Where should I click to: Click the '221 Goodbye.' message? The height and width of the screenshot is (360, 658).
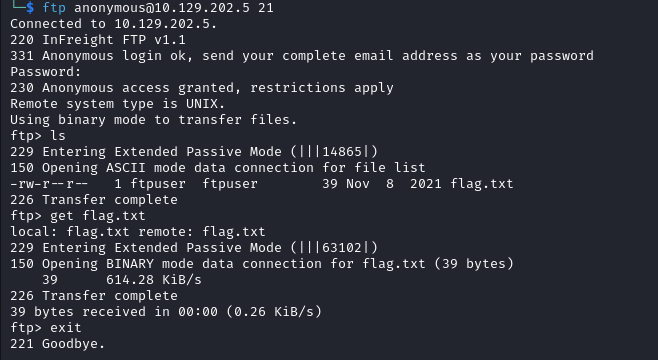57,344
